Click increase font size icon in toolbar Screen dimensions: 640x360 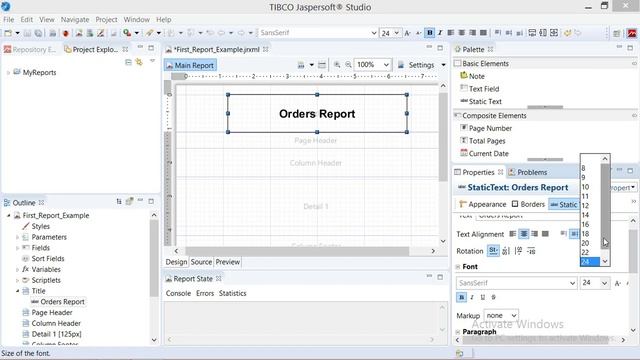[407, 33]
